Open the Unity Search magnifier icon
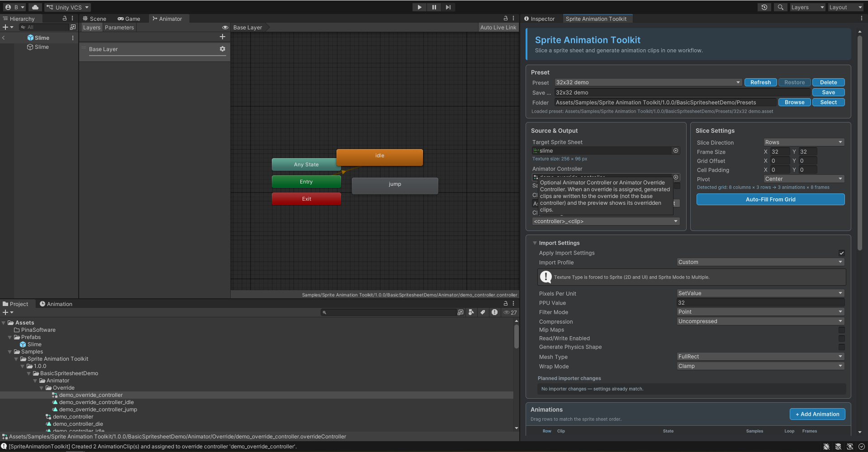The image size is (868, 452). point(780,7)
